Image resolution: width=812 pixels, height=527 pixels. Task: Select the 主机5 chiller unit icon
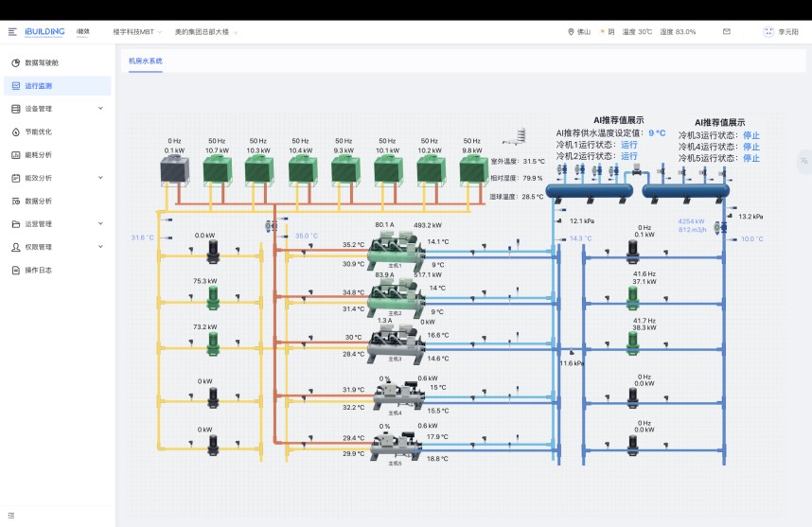click(396, 445)
